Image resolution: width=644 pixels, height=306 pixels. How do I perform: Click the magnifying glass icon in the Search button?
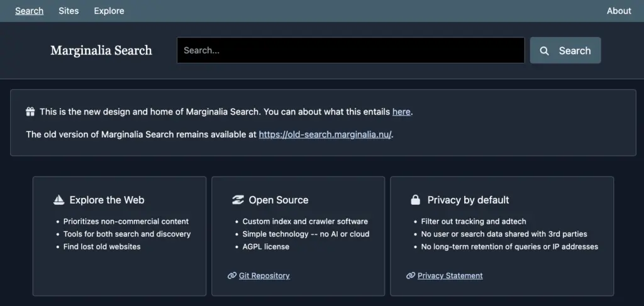[544, 51]
